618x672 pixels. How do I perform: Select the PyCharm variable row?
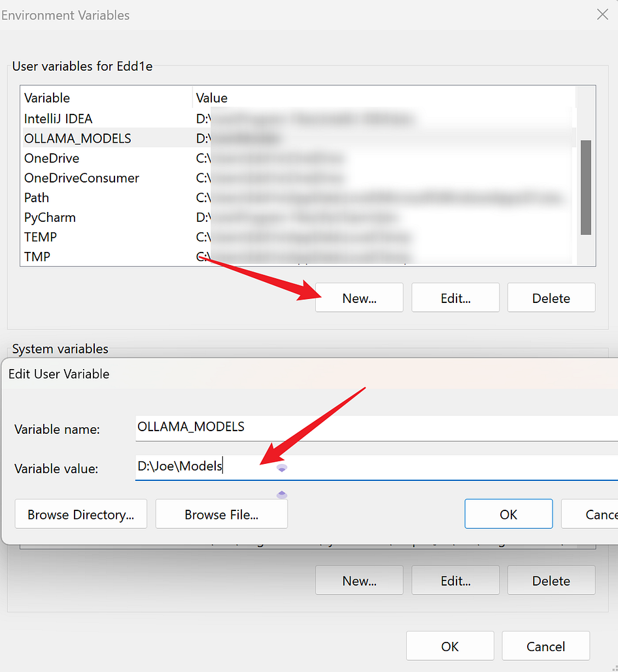pos(299,217)
